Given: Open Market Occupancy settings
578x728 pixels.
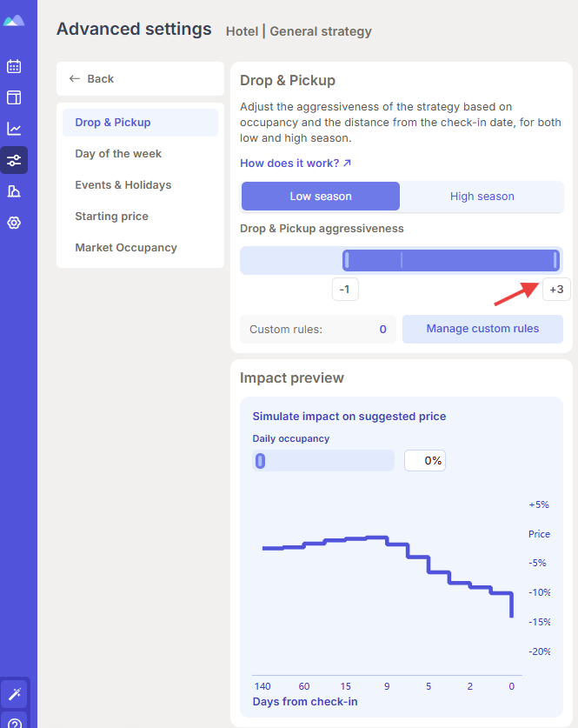Looking at the screenshot, I should (126, 248).
